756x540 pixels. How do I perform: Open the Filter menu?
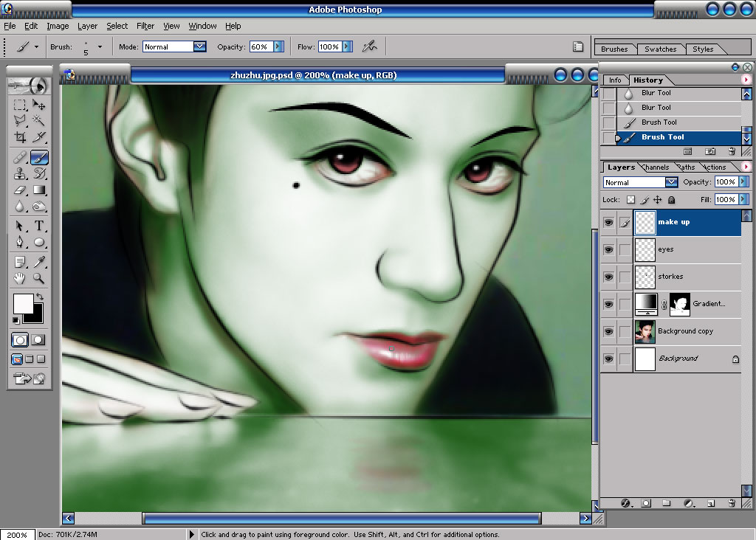click(145, 26)
